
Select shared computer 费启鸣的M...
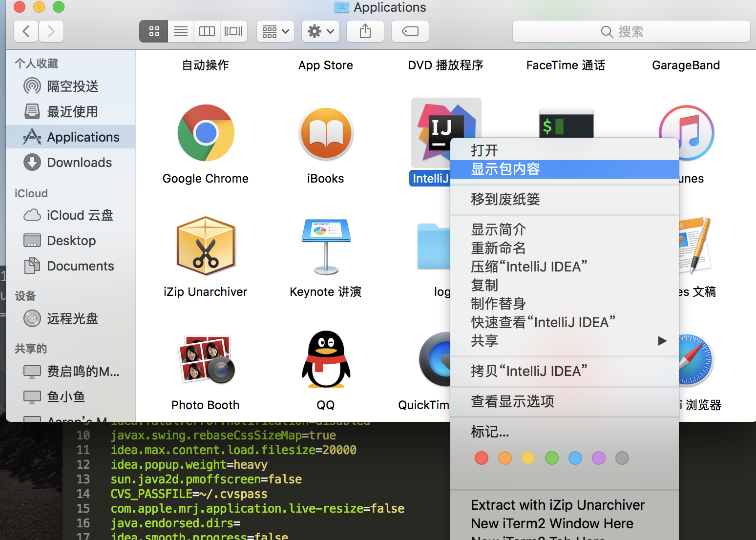[x=70, y=372]
